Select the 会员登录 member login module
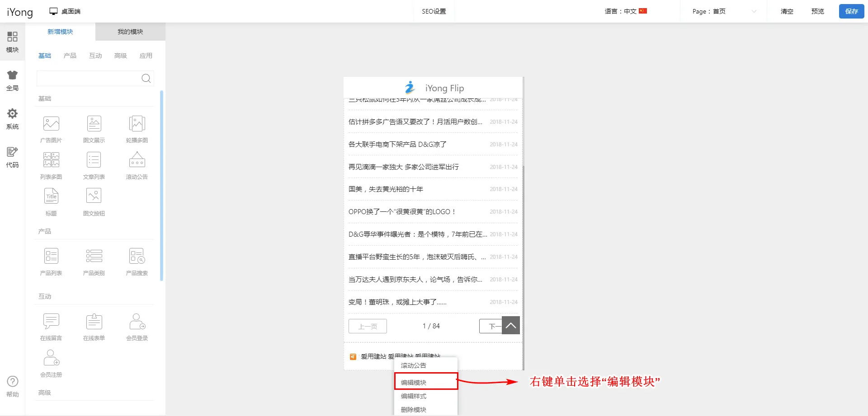 [x=137, y=322]
